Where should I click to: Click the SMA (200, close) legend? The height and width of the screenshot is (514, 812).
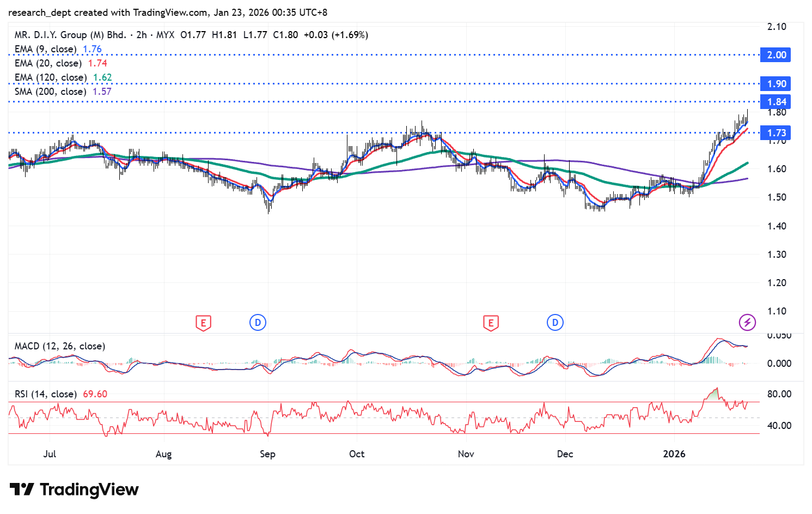pyautogui.click(x=50, y=92)
